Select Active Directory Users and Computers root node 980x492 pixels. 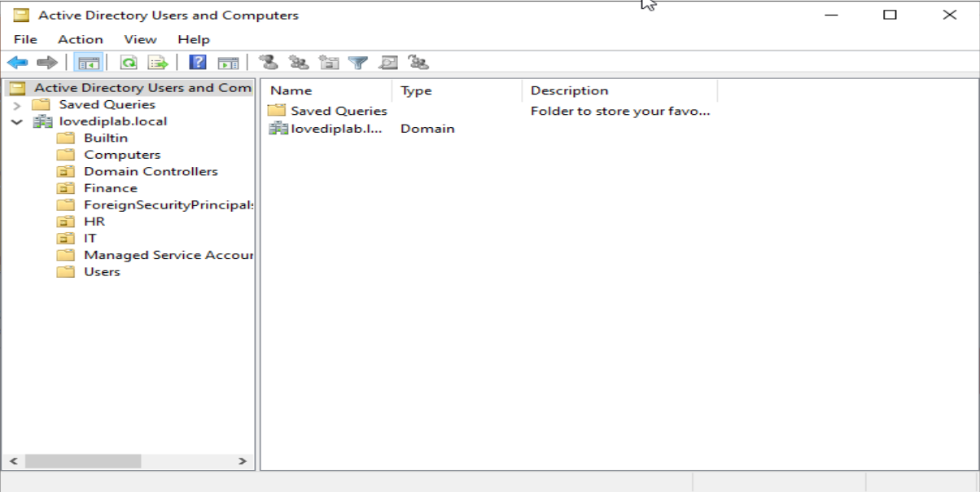(143, 88)
